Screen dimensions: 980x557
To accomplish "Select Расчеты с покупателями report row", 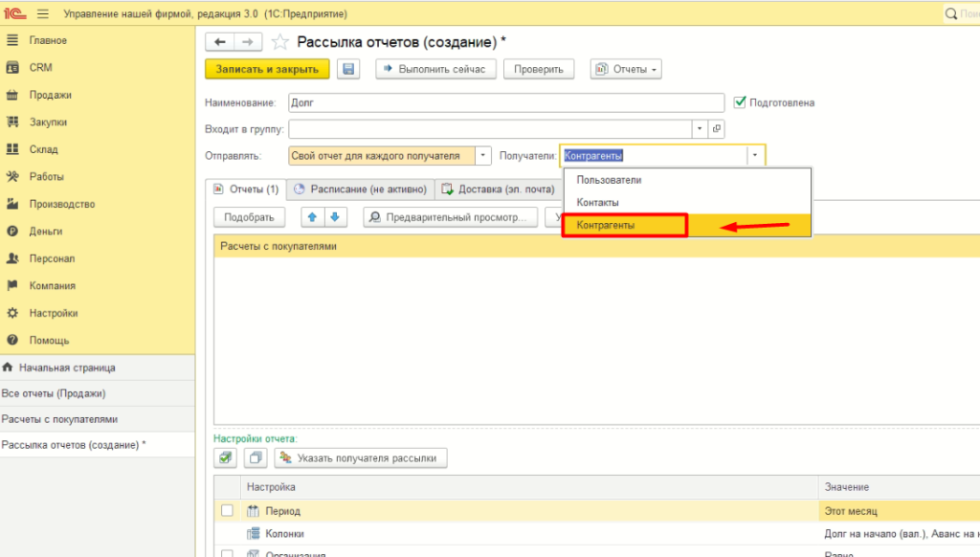I will pyautogui.click(x=597, y=246).
